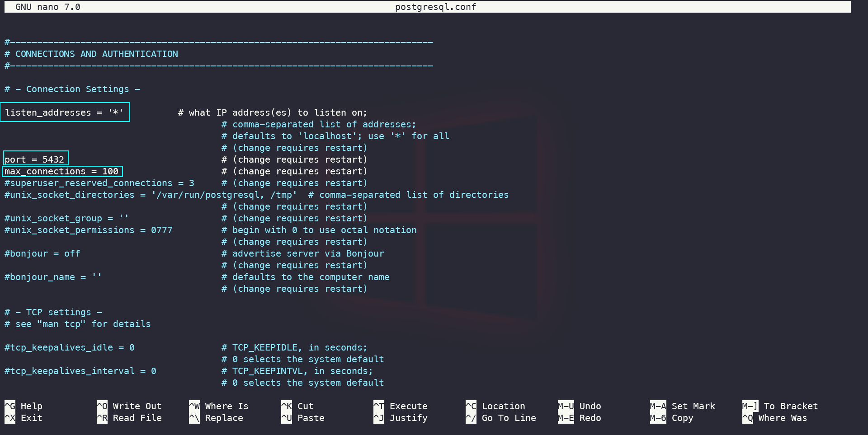The width and height of the screenshot is (868, 435).
Task: Click the M-E Redo shortcut
Action: (x=580, y=418)
